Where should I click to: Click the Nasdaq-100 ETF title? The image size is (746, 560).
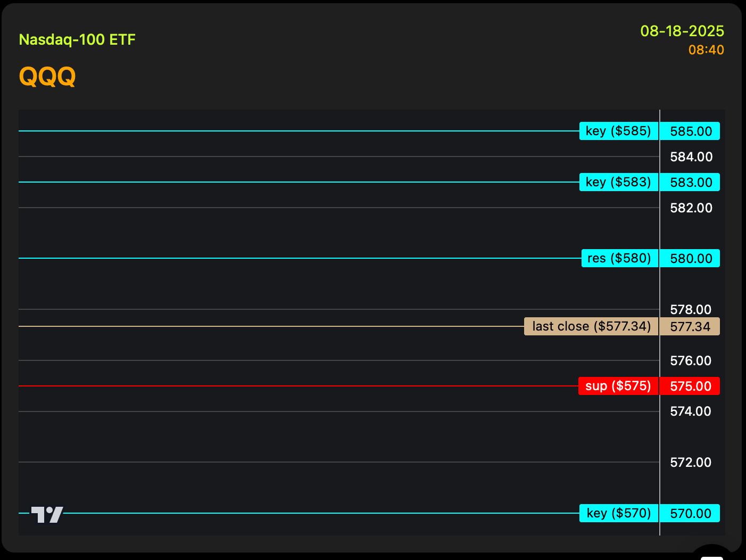(77, 40)
